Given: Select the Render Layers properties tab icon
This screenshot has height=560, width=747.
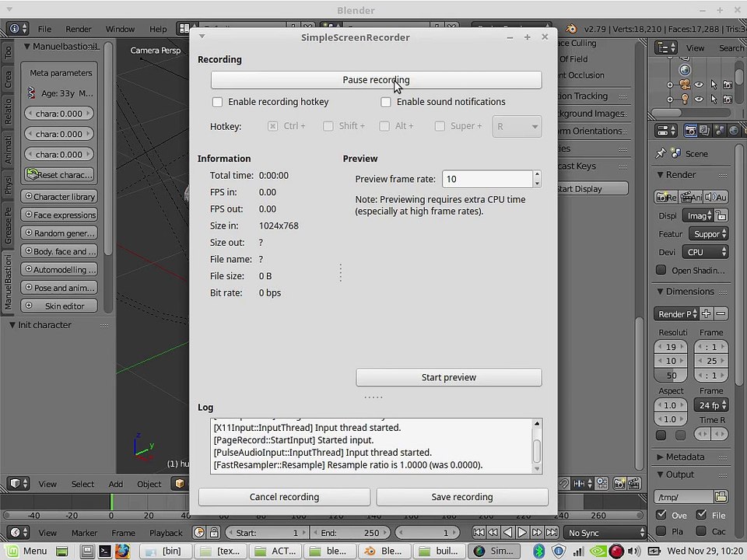Looking at the screenshot, I should pos(705,131).
